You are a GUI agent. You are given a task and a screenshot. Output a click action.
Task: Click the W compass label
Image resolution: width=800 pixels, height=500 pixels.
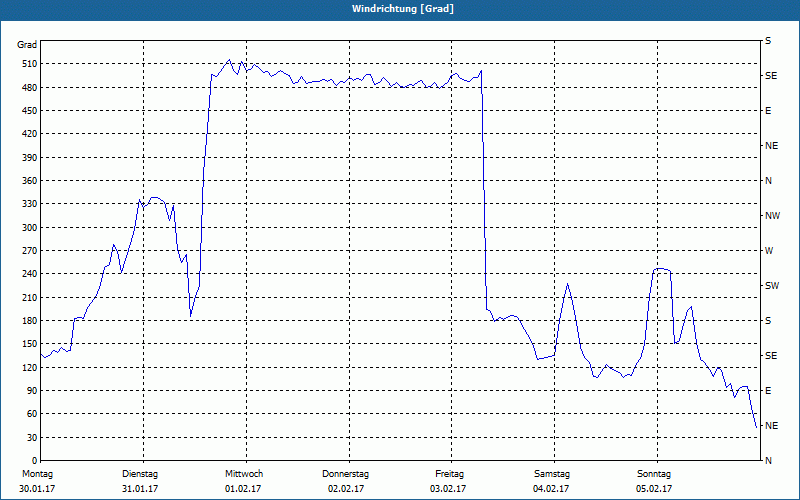pyautogui.click(x=769, y=251)
